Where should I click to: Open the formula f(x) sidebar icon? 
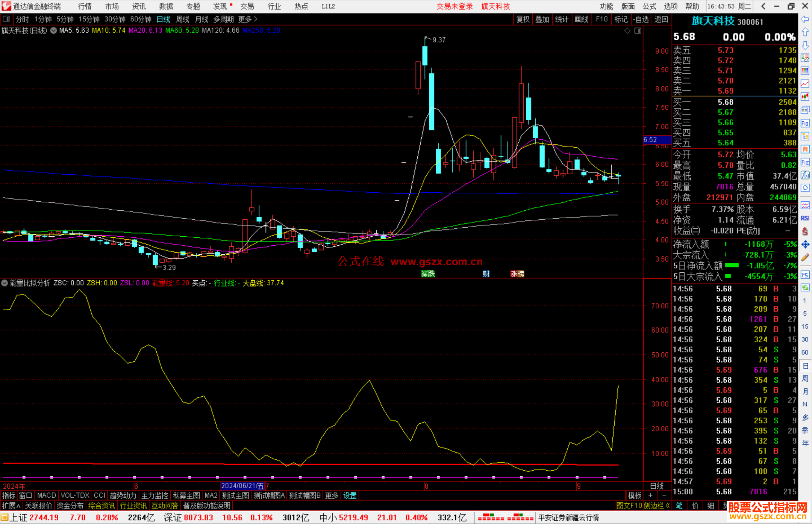805,175
